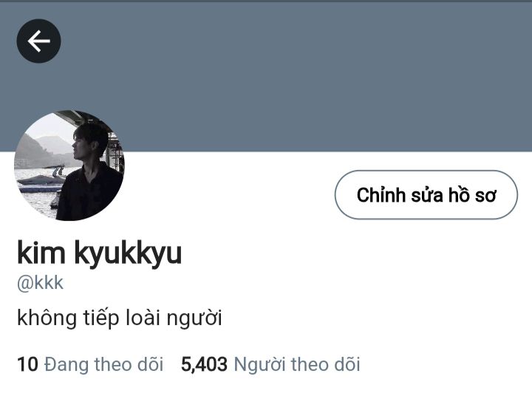This screenshot has width=532, height=393.
Task: Select the bio text không tiếp loài người
Action: click(120, 318)
